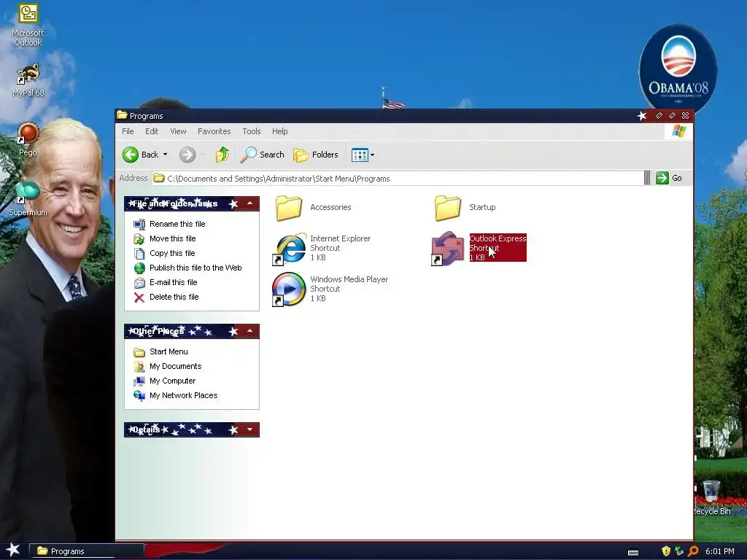The width and height of the screenshot is (747, 560).
Task: Open the Back history dropdown arrow
Action: tap(166, 155)
